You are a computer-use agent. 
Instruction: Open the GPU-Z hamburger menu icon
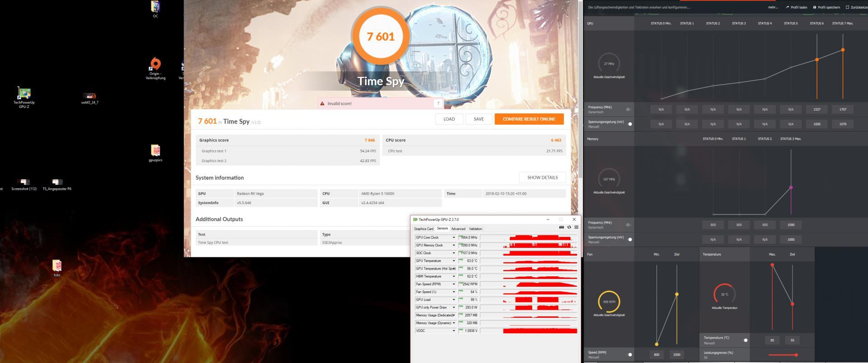(576, 227)
